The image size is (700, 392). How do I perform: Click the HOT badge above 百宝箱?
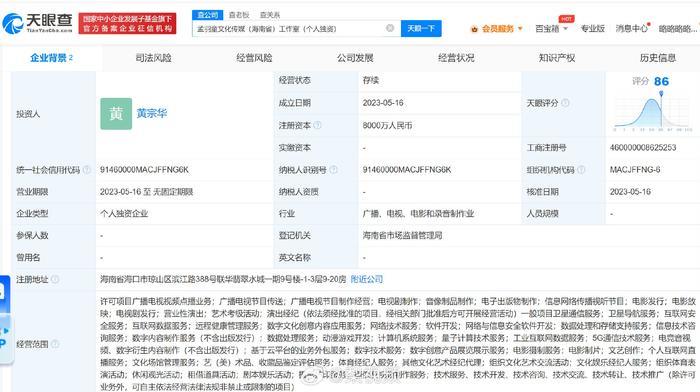pyautogui.click(x=567, y=19)
